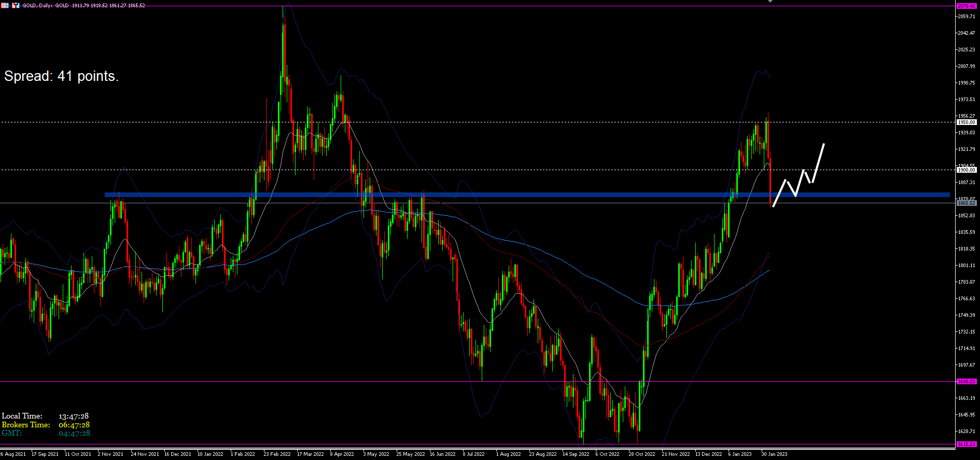980x460 pixels.
Task: Click the 16 Jun 2022 date label
Action: click(443, 454)
